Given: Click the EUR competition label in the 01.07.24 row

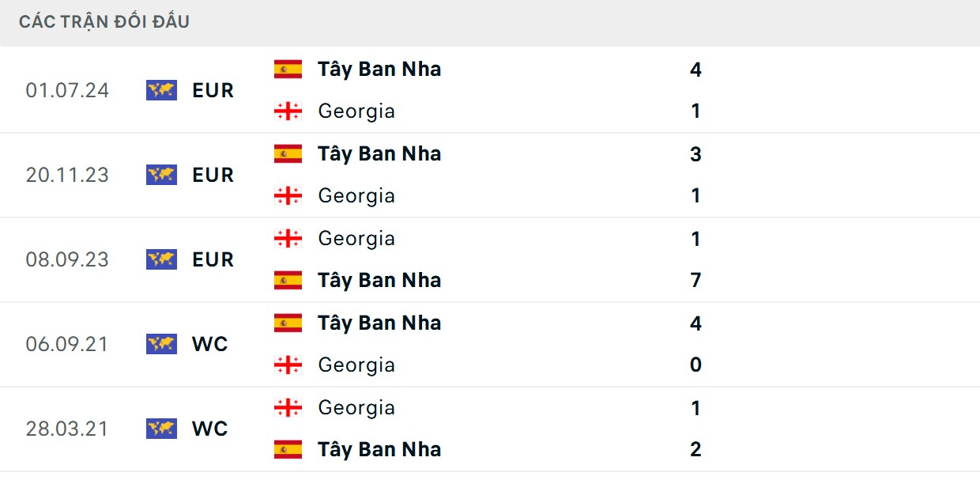Looking at the screenshot, I should (212, 90).
